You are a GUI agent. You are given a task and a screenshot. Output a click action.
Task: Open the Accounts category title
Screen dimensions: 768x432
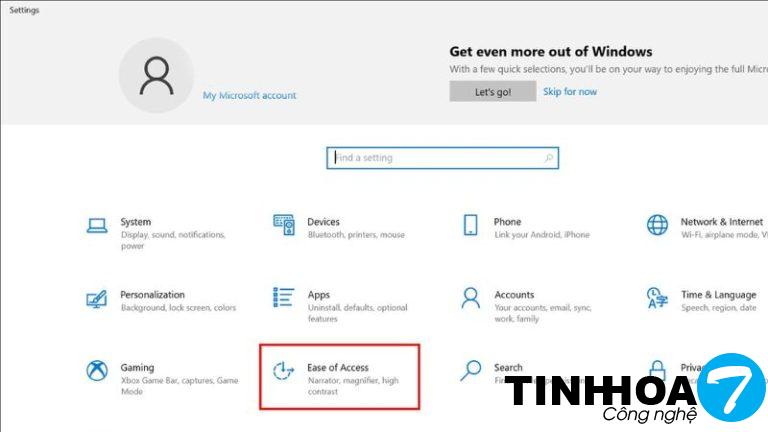(x=514, y=295)
